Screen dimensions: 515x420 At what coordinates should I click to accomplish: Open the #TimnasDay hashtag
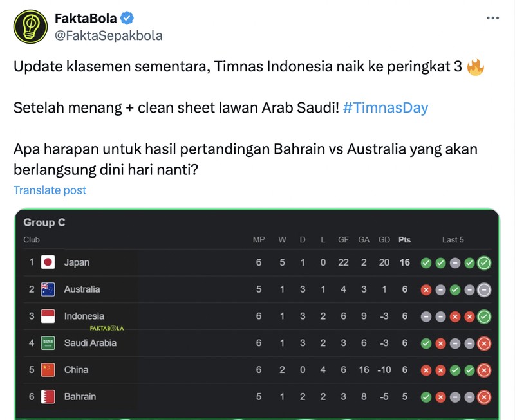(x=385, y=108)
